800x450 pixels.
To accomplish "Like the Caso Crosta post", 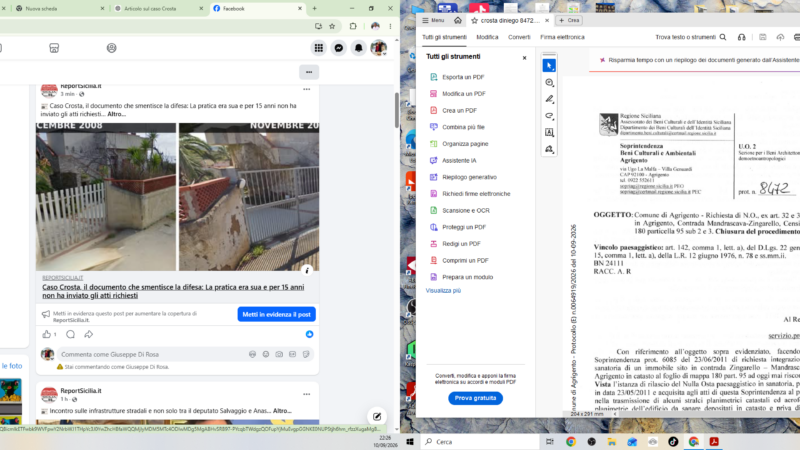I will (46, 334).
